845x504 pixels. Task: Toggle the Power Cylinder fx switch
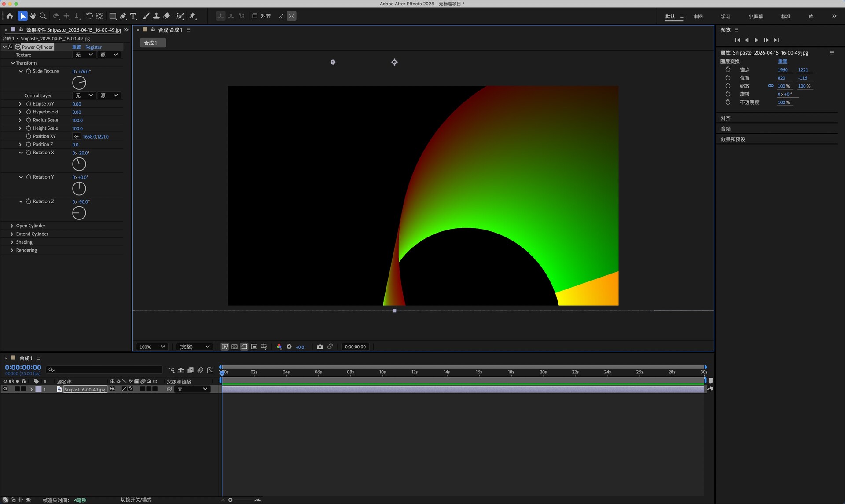click(11, 47)
